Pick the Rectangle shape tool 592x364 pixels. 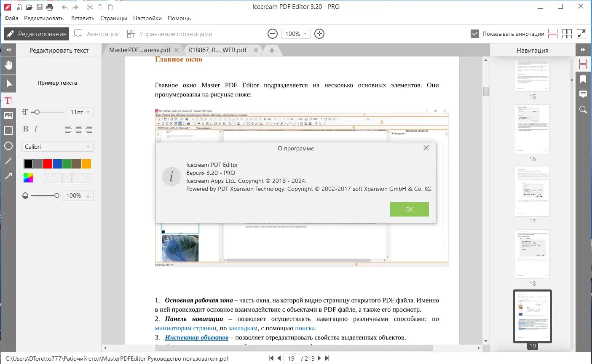tap(8, 131)
